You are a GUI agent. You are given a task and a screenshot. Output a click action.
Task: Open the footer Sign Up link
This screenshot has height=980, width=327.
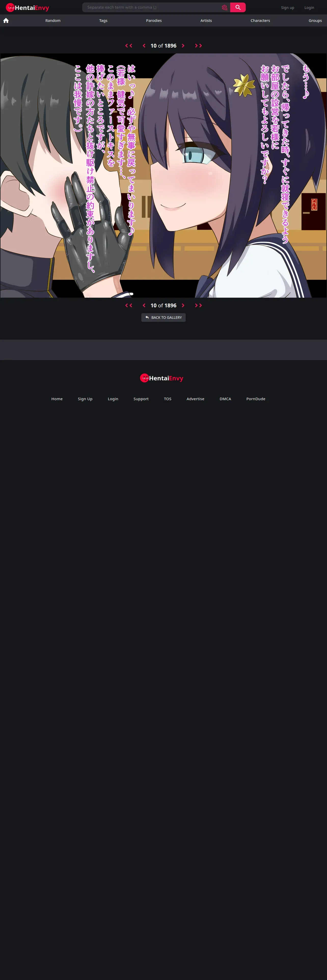(x=85, y=399)
